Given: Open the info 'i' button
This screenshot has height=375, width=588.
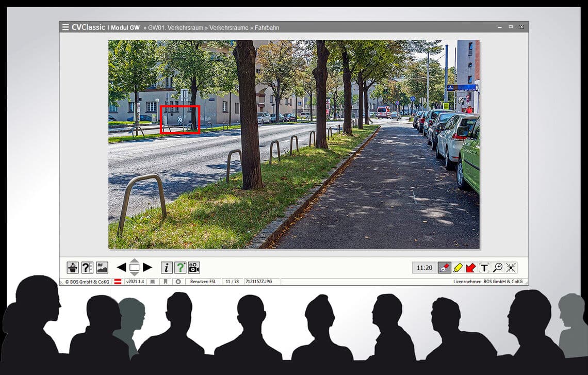Looking at the screenshot, I should click(x=167, y=267).
